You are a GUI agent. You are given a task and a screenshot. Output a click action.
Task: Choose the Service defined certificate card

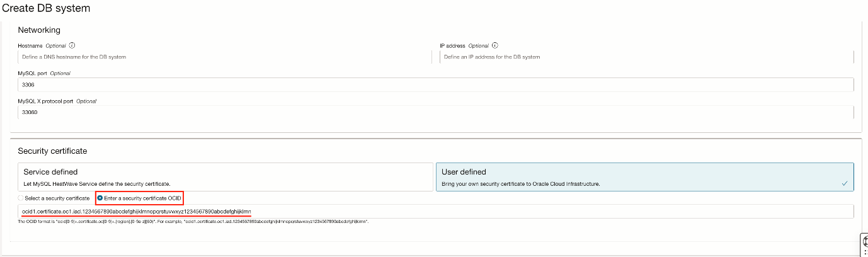click(226, 177)
